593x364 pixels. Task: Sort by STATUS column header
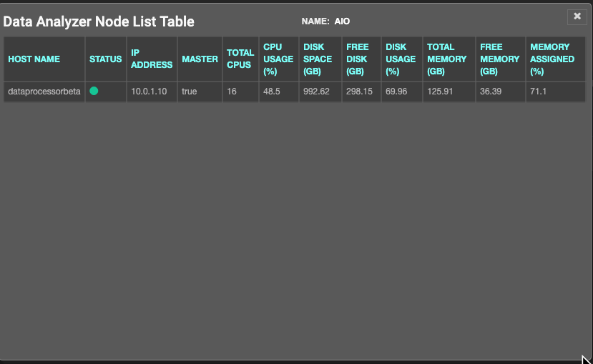[x=106, y=59]
